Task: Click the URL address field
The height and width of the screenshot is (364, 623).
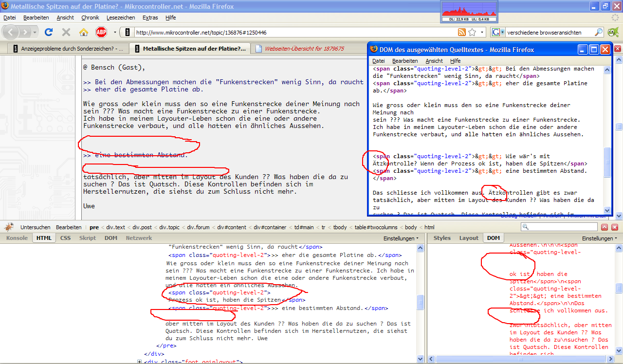Action: click(x=294, y=33)
